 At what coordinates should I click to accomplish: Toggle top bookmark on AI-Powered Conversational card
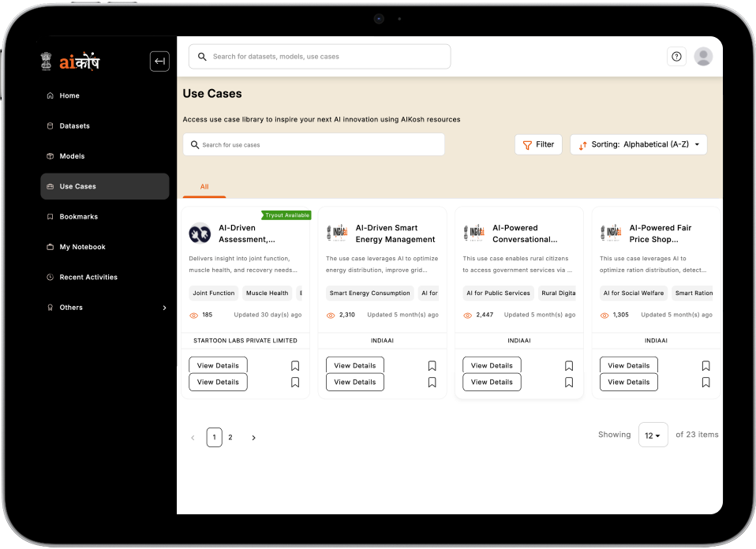click(569, 366)
